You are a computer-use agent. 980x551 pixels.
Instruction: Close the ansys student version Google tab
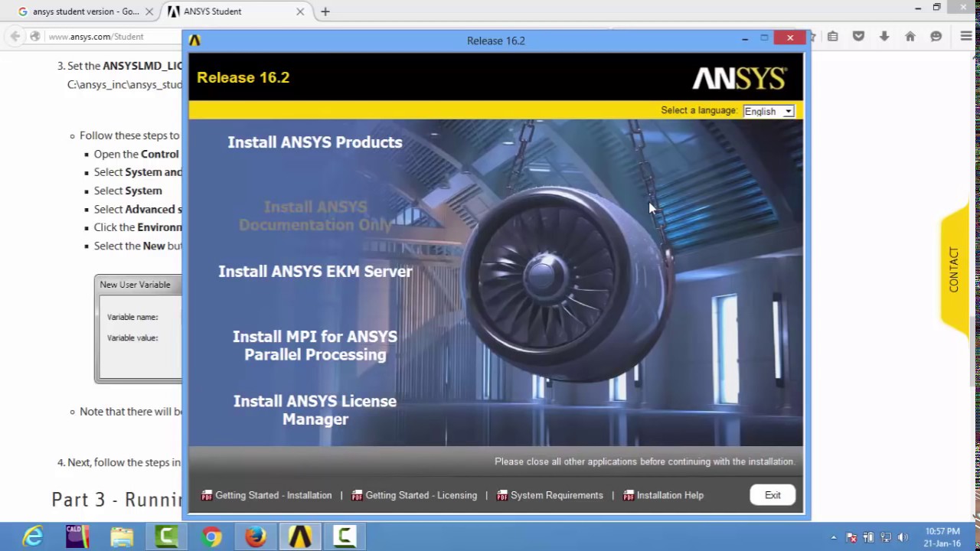(x=149, y=11)
